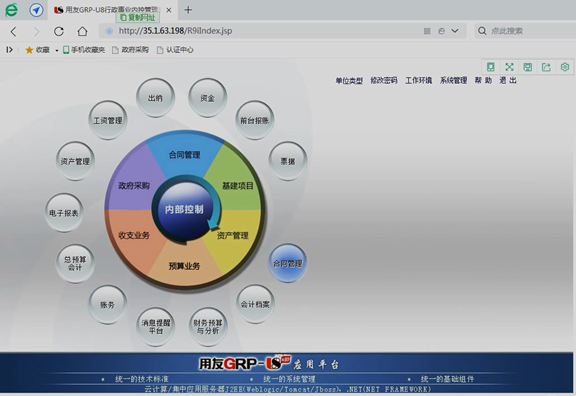Viewport: 576px width, 396px height.
Task: Expand the 收藏 favorites dropdown arrow
Action: 57,50
